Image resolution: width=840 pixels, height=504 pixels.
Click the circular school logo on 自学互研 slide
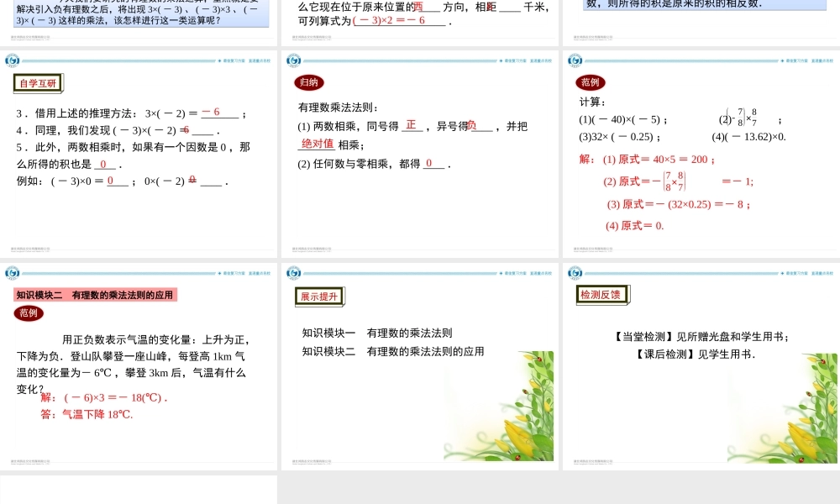coord(12,60)
